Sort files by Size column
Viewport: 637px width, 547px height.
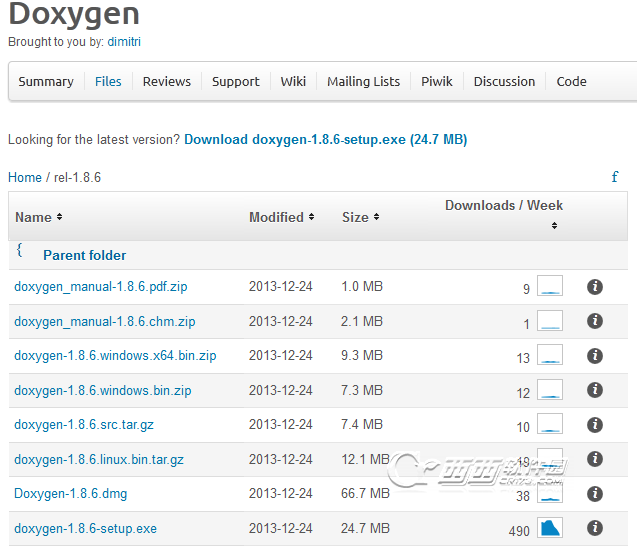point(360,217)
